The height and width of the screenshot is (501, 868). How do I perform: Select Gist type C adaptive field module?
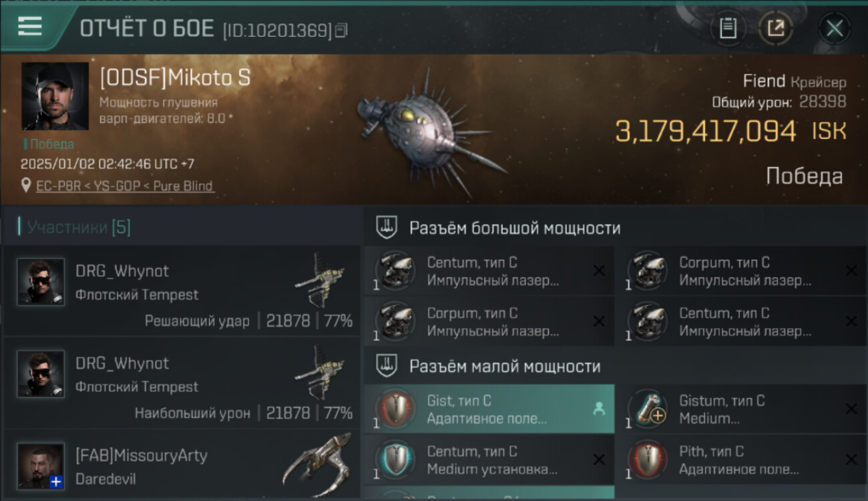[x=489, y=409]
